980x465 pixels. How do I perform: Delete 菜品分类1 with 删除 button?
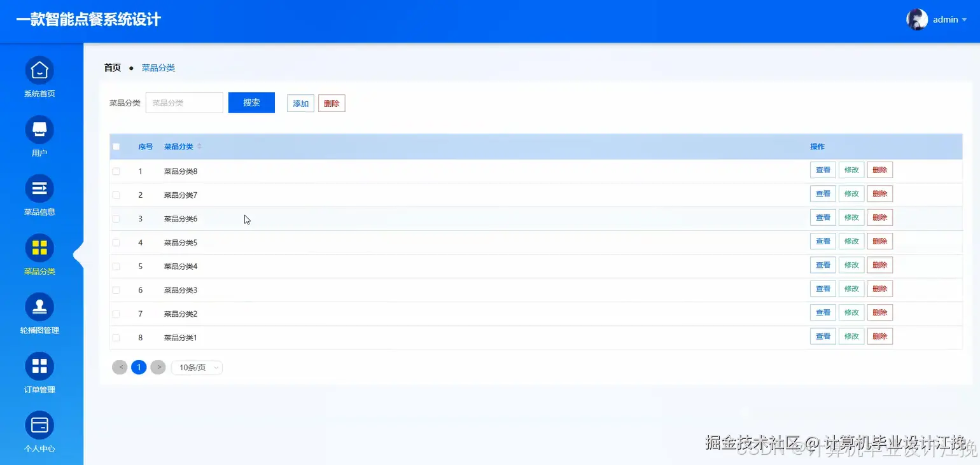pyautogui.click(x=880, y=336)
